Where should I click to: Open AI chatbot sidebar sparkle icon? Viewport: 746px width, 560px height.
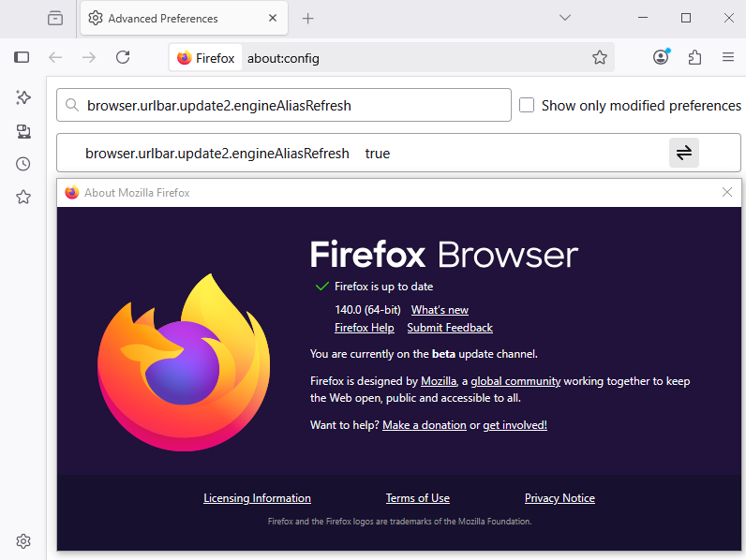(x=22, y=97)
